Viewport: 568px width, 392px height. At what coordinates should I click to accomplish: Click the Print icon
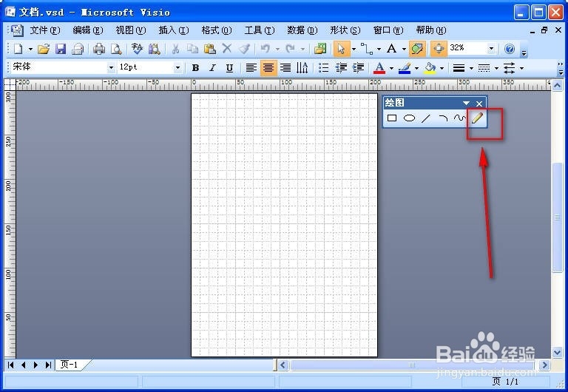99,49
